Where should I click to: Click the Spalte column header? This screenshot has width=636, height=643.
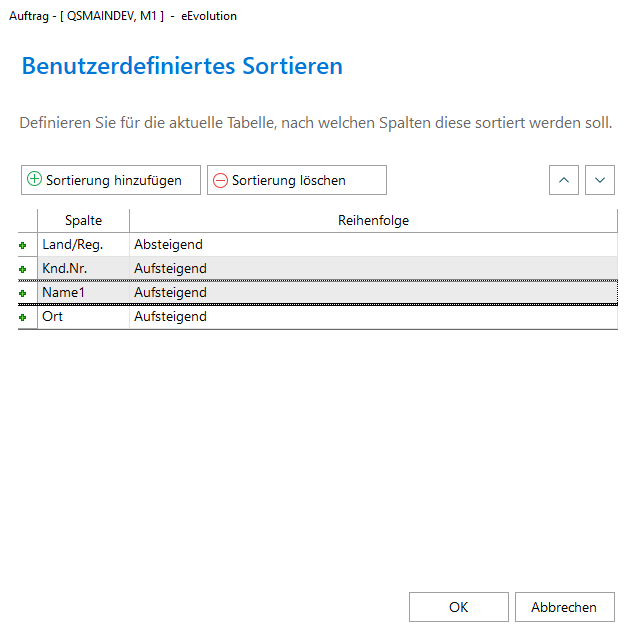(x=83, y=220)
